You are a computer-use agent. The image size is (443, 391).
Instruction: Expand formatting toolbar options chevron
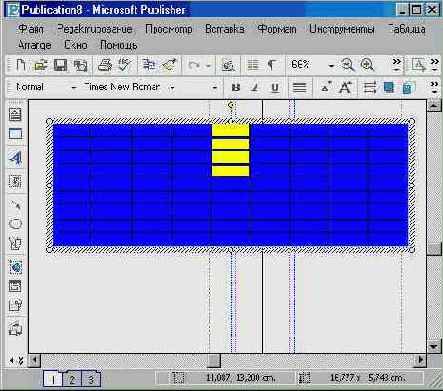pyautogui.click(x=435, y=87)
